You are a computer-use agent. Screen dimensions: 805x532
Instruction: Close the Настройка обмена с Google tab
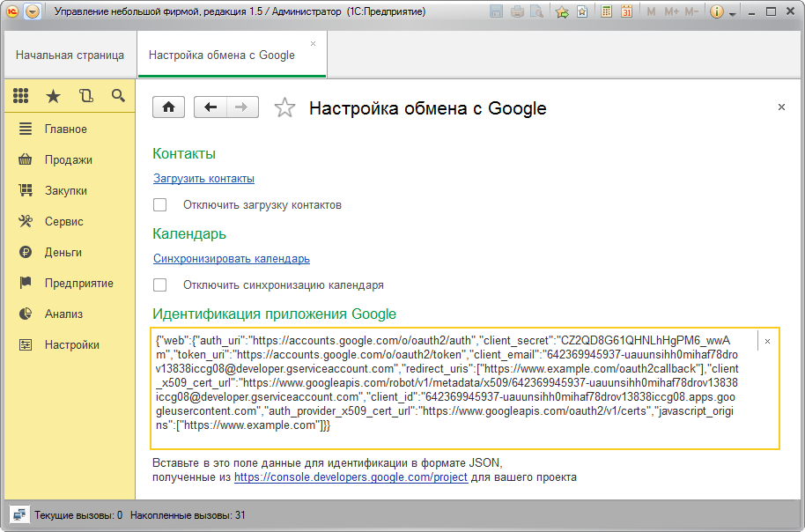point(314,44)
